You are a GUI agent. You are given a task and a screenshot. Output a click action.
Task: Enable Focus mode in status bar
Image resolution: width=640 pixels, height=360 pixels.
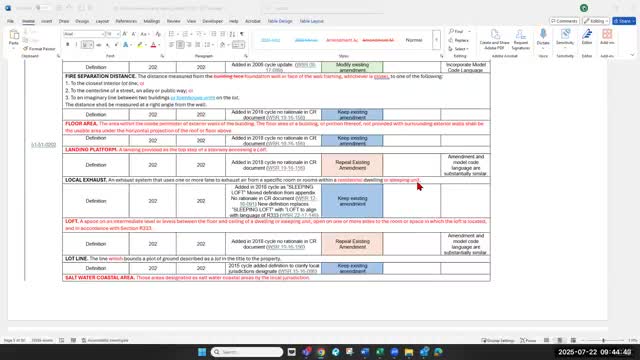[x=528, y=340]
